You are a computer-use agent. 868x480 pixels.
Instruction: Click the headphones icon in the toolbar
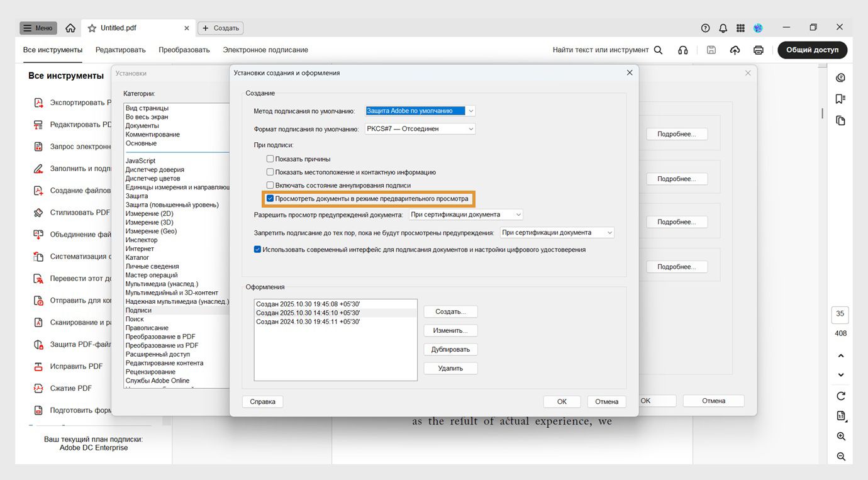[x=683, y=50]
